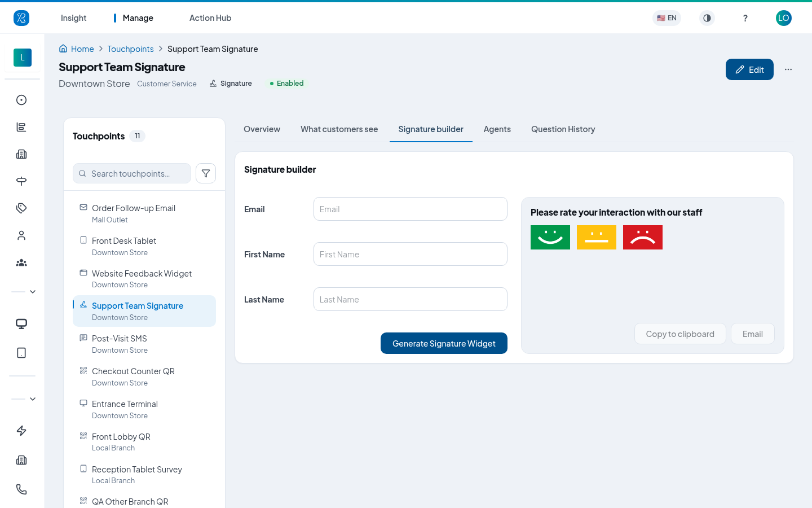The height and width of the screenshot is (508, 812).
Task: Open the phone sidebar icon
Action: [21, 489]
